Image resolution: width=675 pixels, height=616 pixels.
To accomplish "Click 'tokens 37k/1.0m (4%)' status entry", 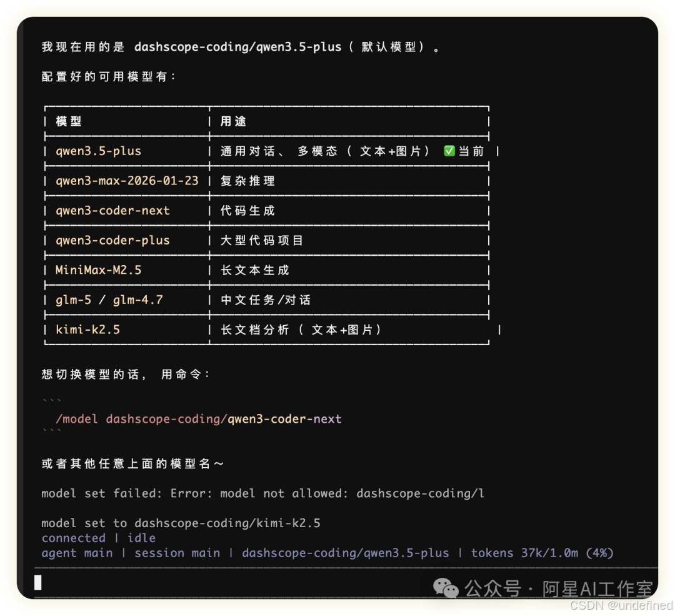I will coord(542,553).
